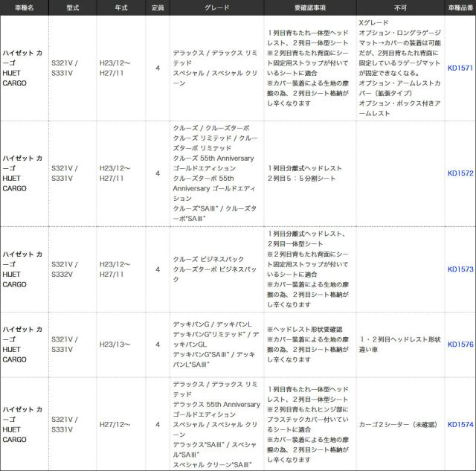Select the 車種品番 column header
The width and height of the screenshot is (476, 471).
click(x=460, y=7)
